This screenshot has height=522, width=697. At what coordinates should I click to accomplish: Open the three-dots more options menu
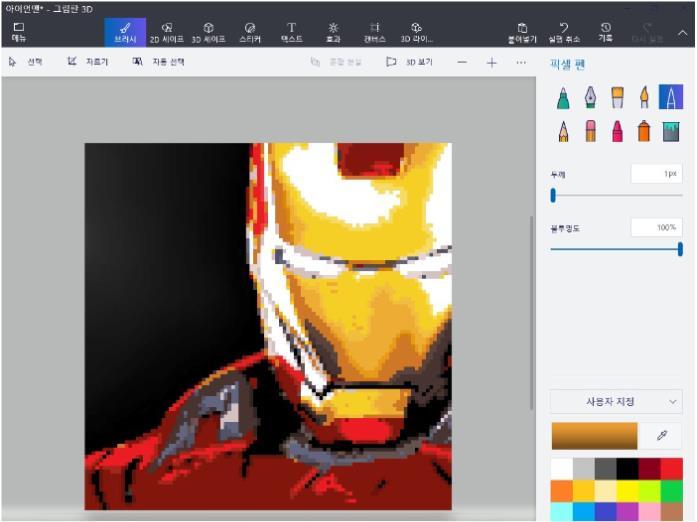coord(521,63)
